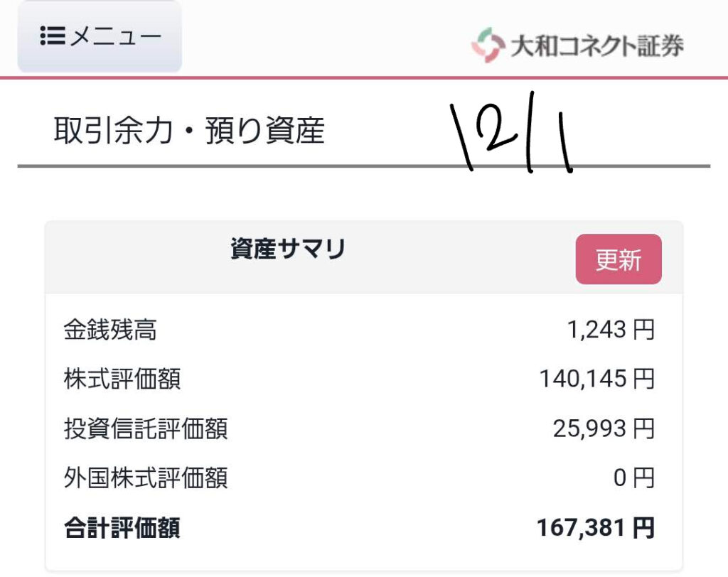
Task: Click the メニュー text label
Action: click(116, 36)
